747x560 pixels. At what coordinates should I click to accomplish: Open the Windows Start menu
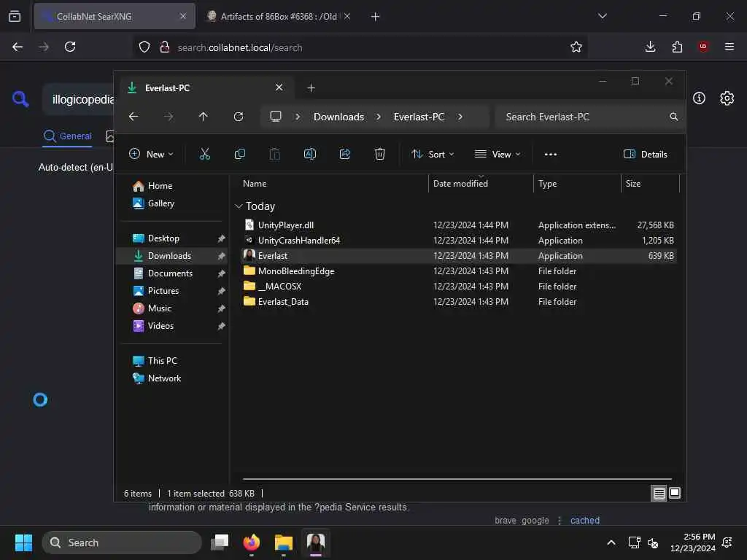(23, 542)
